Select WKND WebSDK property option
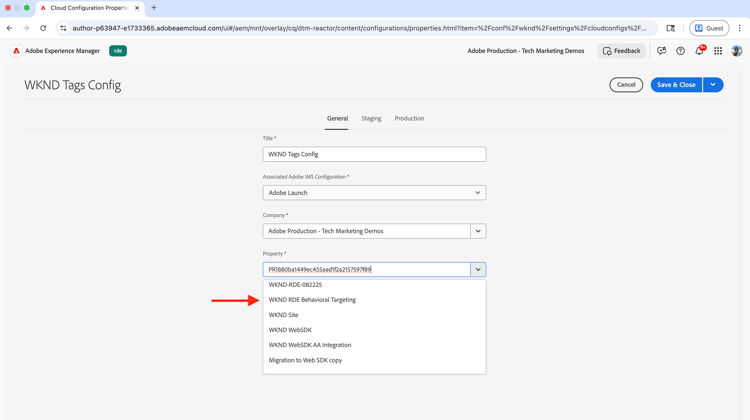 [x=374, y=330]
